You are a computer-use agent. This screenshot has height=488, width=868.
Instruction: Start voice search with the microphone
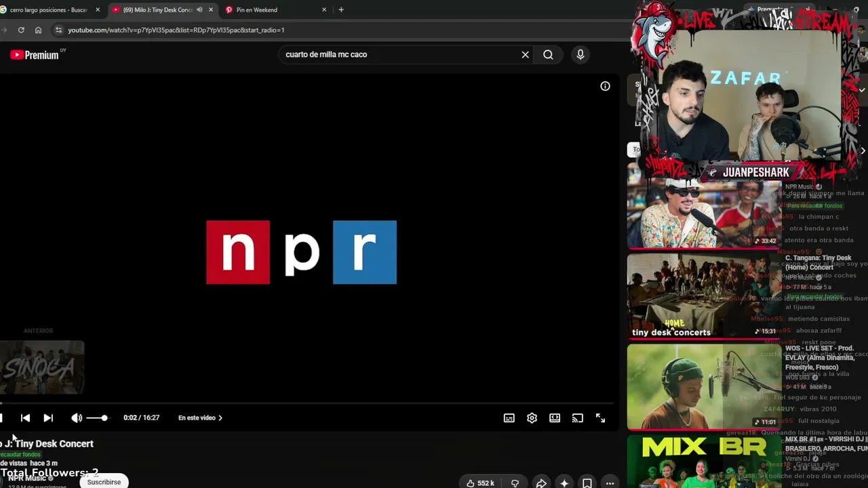(x=580, y=55)
